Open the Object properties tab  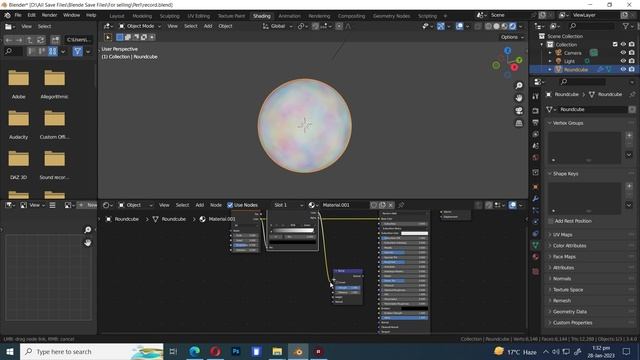(536, 187)
